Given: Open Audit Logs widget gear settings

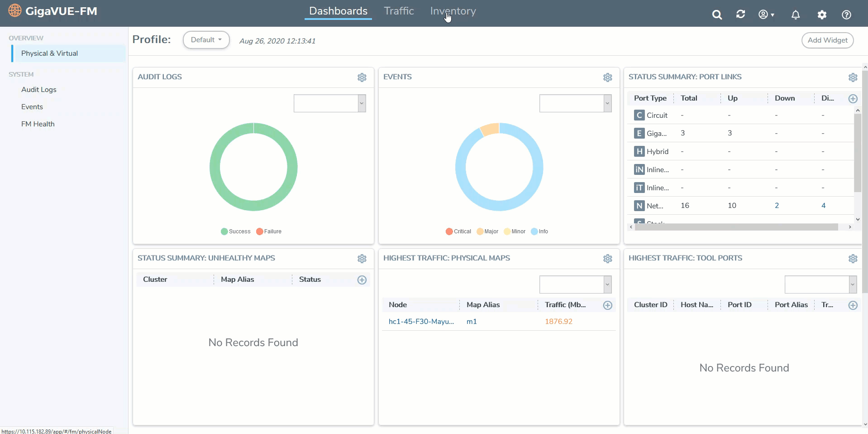Looking at the screenshot, I should pos(362,77).
